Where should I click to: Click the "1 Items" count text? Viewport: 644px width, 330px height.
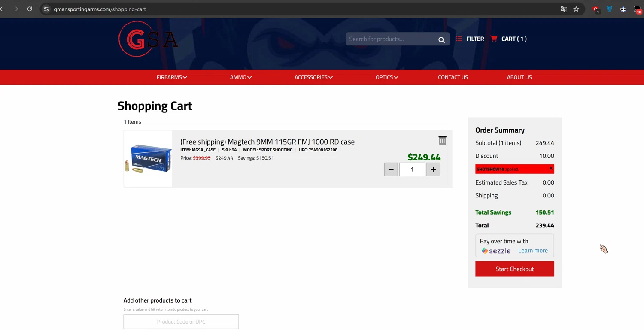(x=132, y=122)
